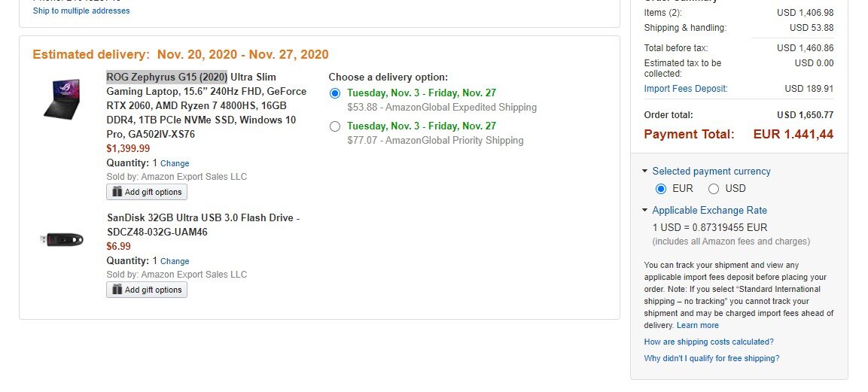868x392 pixels.
Task: Open How are shipping costs calculated
Action: pos(709,342)
